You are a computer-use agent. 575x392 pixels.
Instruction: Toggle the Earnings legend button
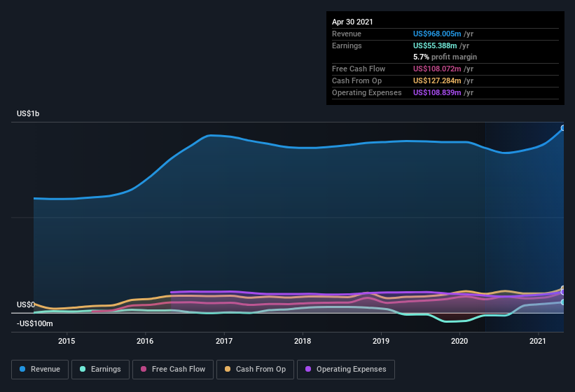click(x=100, y=370)
